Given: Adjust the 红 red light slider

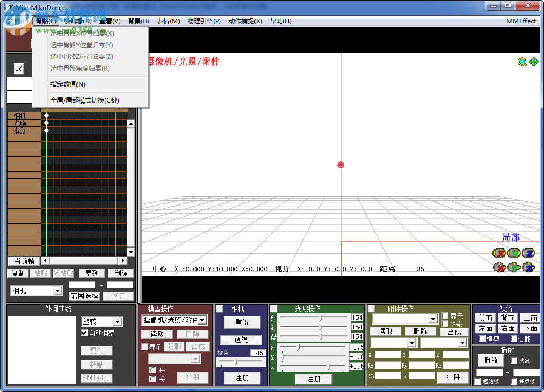Looking at the screenshot, I should click(x=321, y=318).
